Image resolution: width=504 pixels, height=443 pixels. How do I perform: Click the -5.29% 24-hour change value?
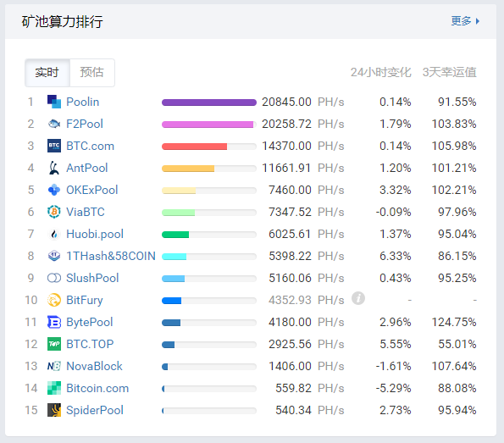[393, 388]
